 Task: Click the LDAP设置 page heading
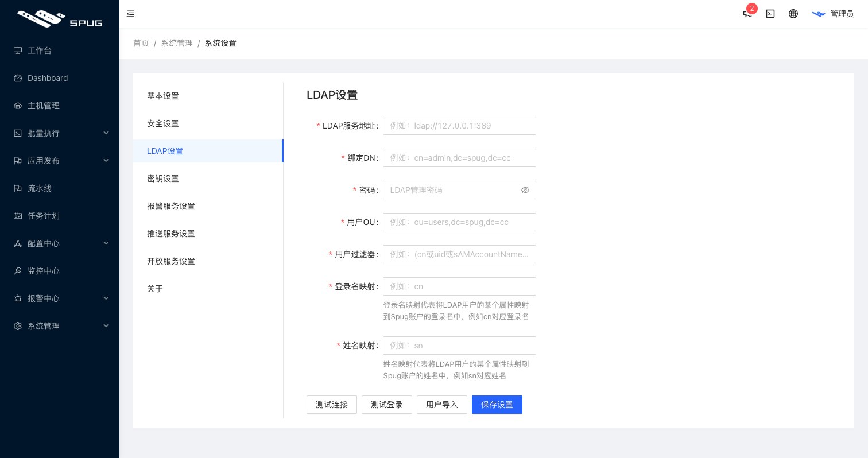tap(332, 95)
